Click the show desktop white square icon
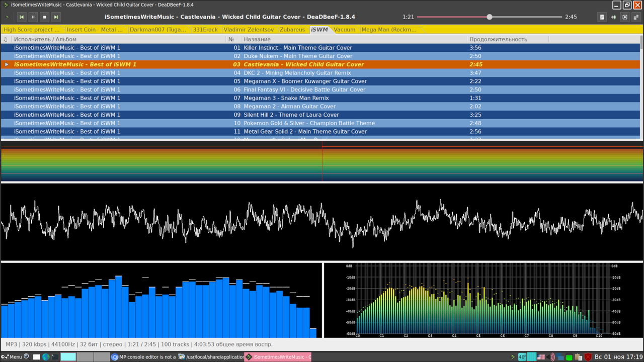The image size is (644, 362). (36, 357)
